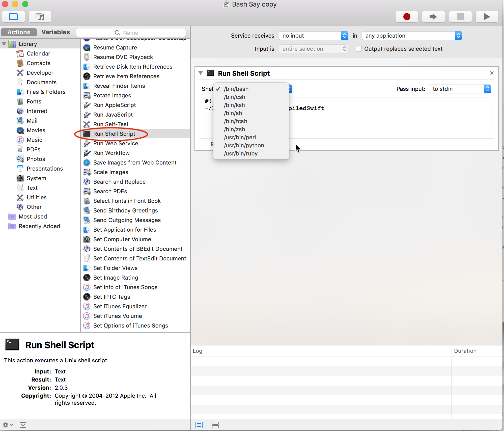Screen dimensions: 504x431
Task: Toggle the Library sidebar view icon
Action: coord(13,17)
